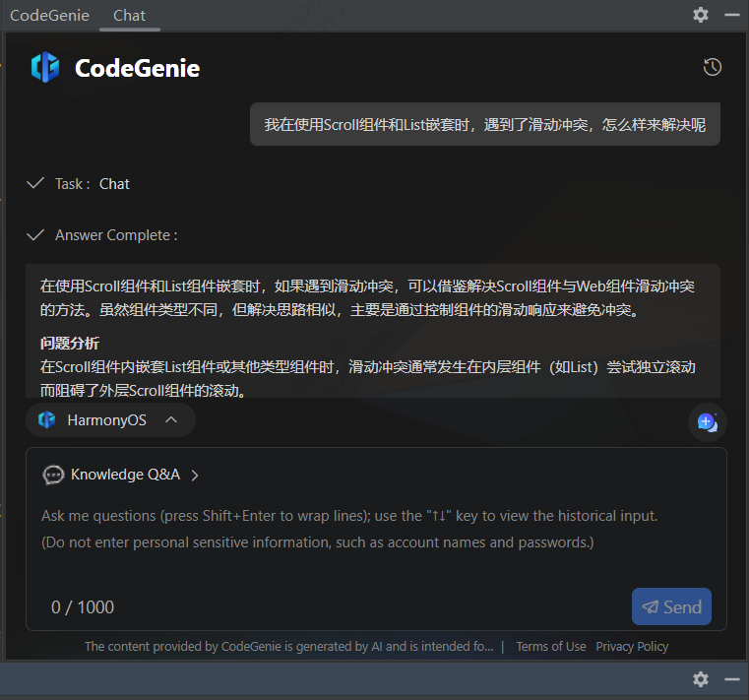Click the Send button
The width and height of the screenshot is (749, 700).
671,606
